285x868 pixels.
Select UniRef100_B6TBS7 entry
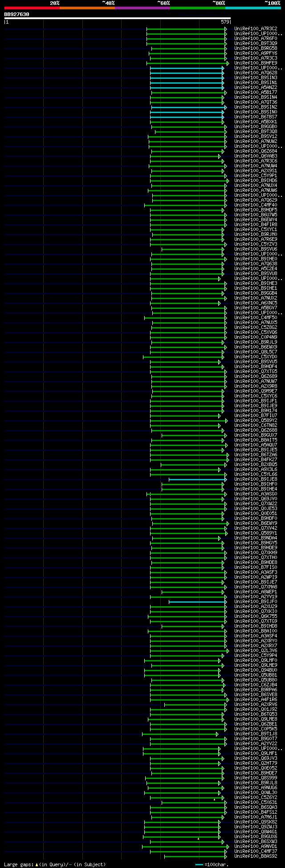256,117
